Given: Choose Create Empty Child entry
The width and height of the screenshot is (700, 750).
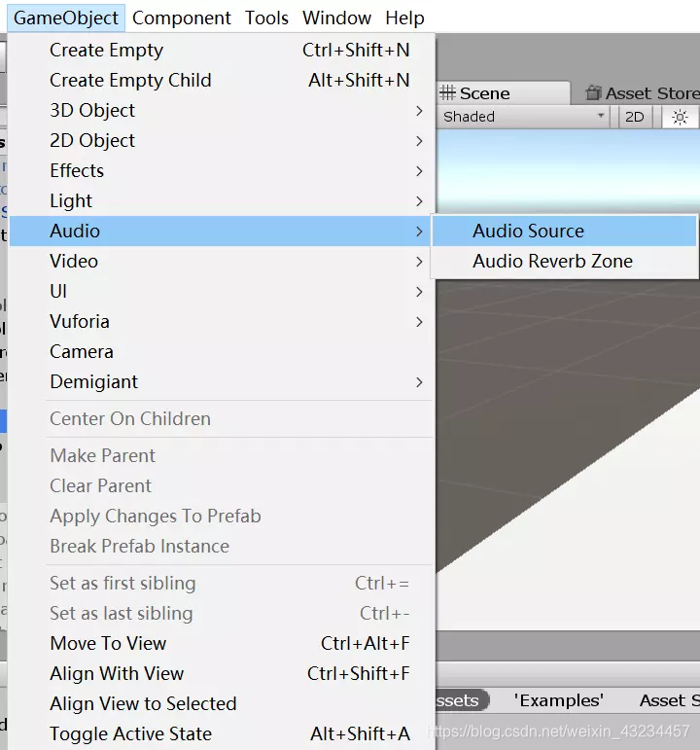Looking at the screenshot, I should coord(222,81).
